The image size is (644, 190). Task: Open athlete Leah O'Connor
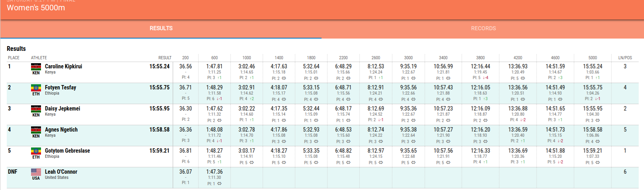(x=61, y=172)
